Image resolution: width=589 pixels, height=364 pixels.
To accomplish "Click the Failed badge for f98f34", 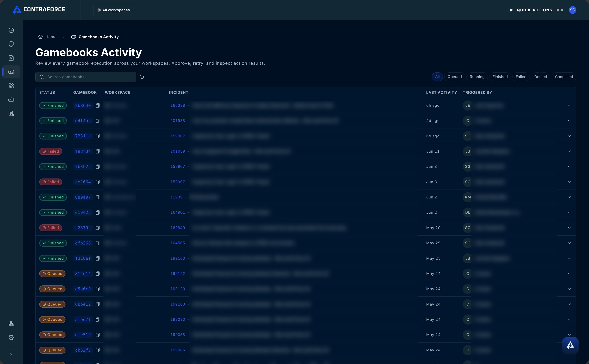I will click(51, 151).
